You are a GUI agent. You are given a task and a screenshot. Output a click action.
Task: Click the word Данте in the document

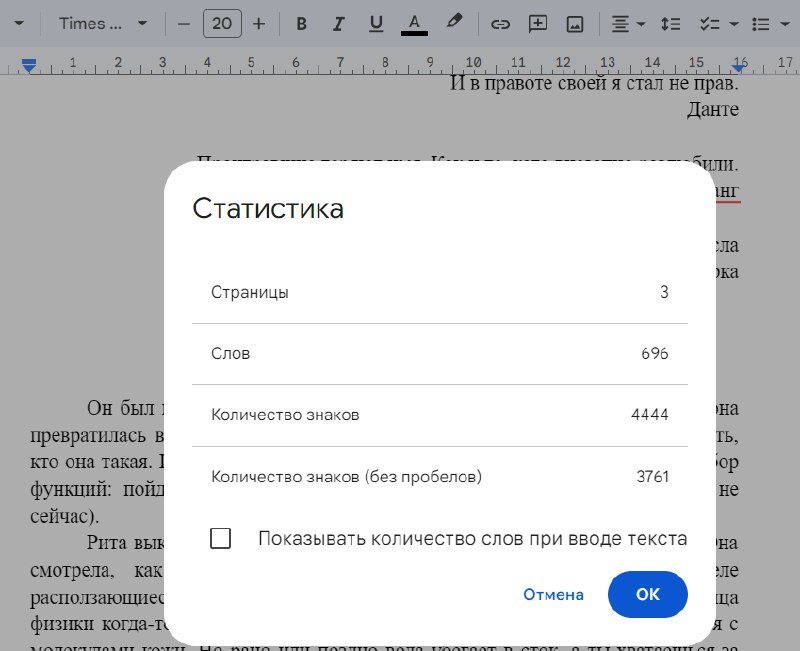[x=713, y=109]
